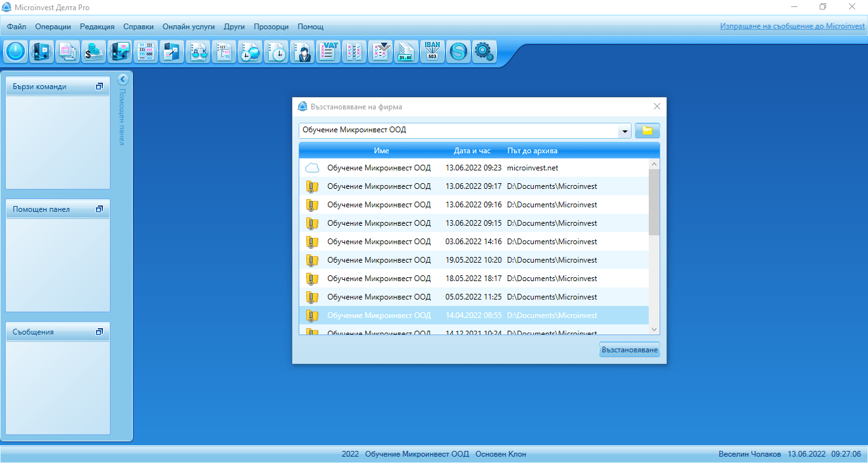Sort by the Дата и час column header
868x463 pixels.
(x=472, y=151)
